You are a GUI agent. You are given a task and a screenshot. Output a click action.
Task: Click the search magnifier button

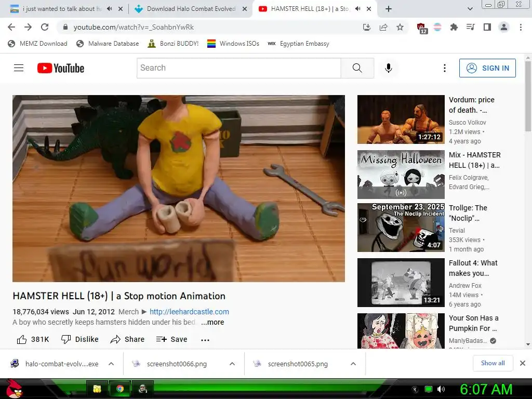coord(357,68)
